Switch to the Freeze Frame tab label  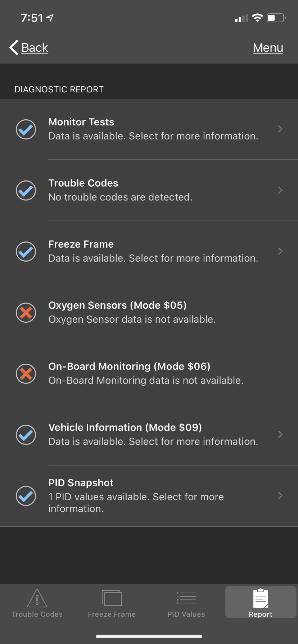pyautogui.click(x=112, y=614)
